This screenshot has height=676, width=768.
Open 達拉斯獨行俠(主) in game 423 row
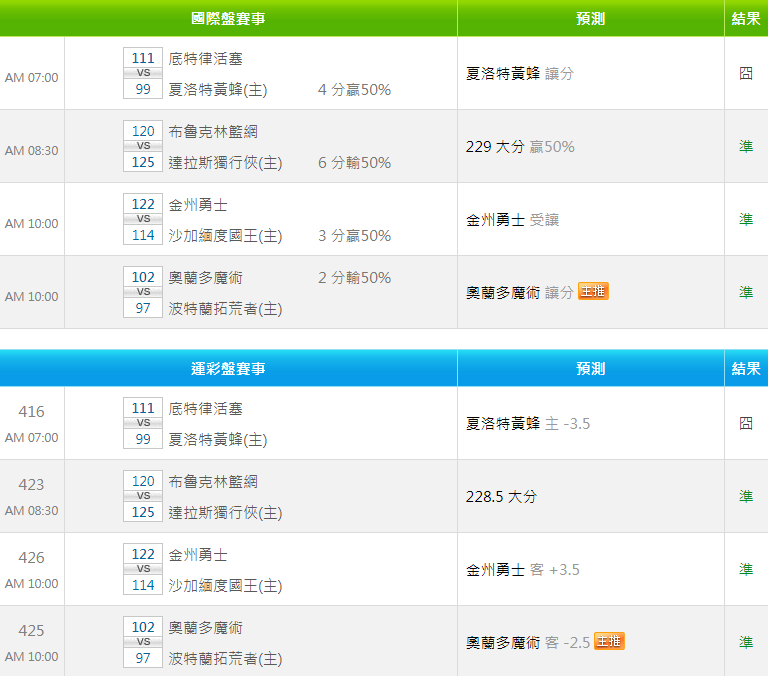point(225,512)
